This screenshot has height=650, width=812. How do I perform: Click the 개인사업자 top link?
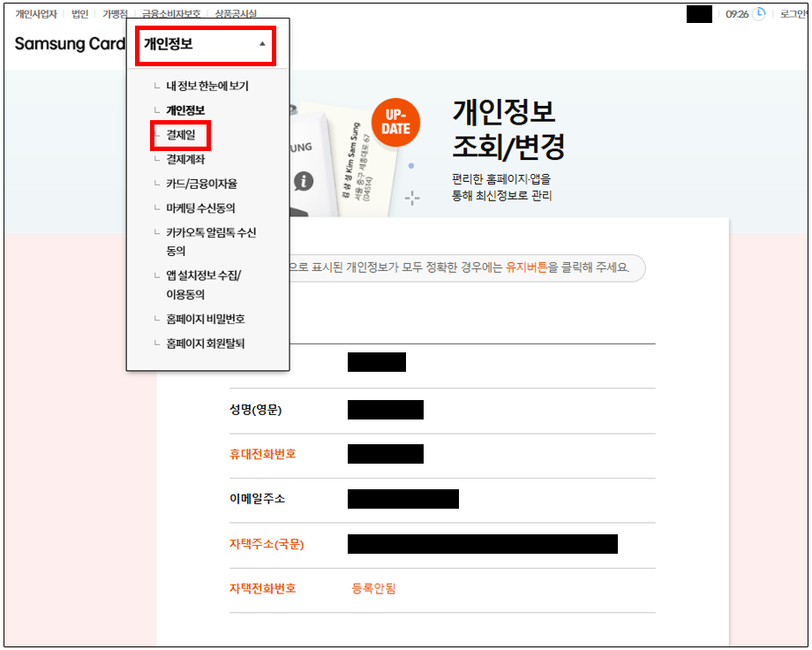click(x=36, y=15)
